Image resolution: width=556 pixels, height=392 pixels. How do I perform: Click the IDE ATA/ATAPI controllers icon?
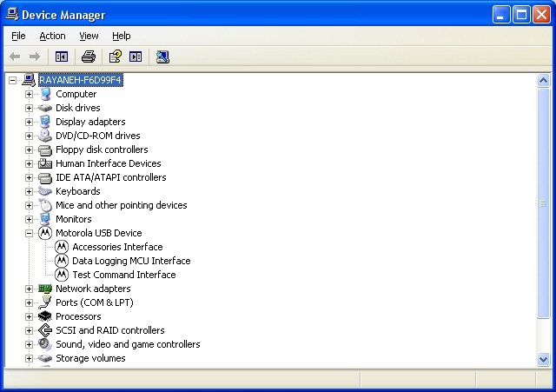(x=45, y=177)
